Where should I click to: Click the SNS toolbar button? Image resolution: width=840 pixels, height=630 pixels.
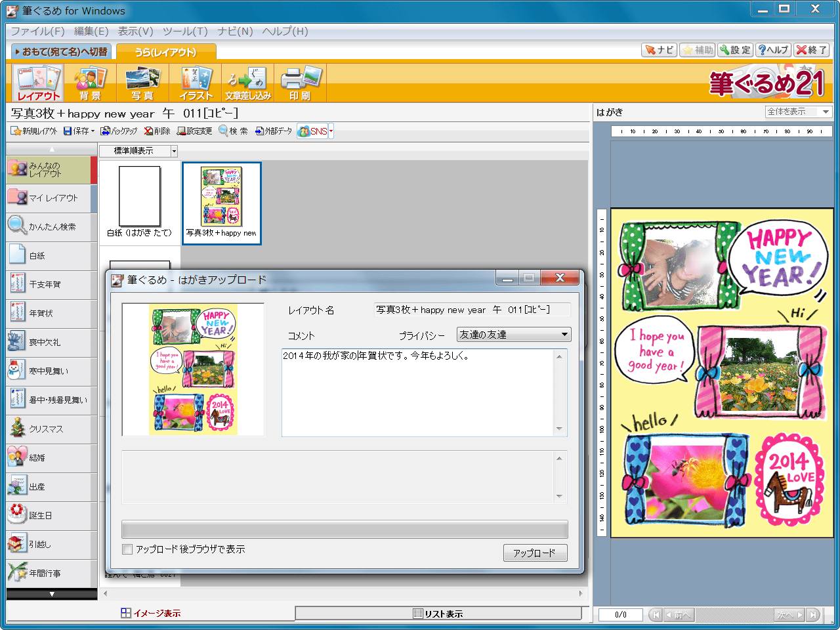pos(312,131)
